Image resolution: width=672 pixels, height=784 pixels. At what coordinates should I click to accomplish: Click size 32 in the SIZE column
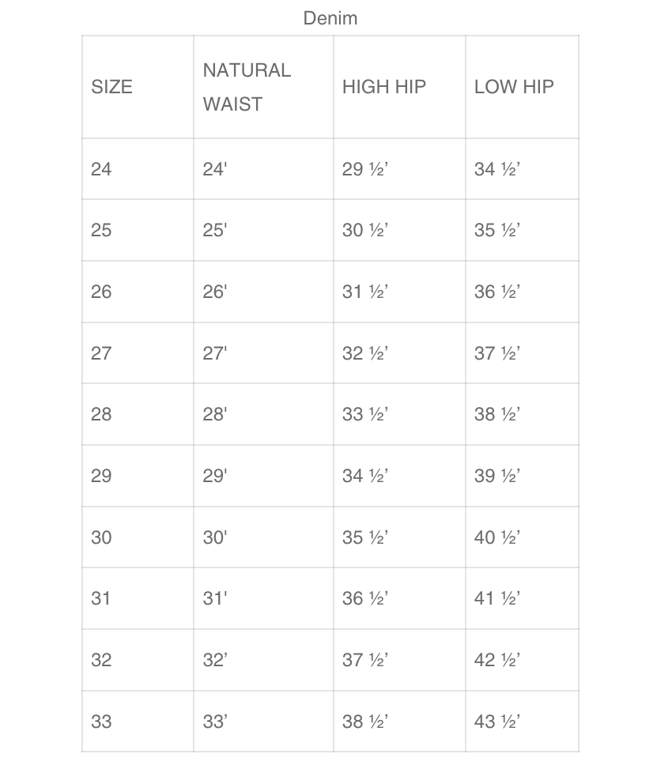101,660
